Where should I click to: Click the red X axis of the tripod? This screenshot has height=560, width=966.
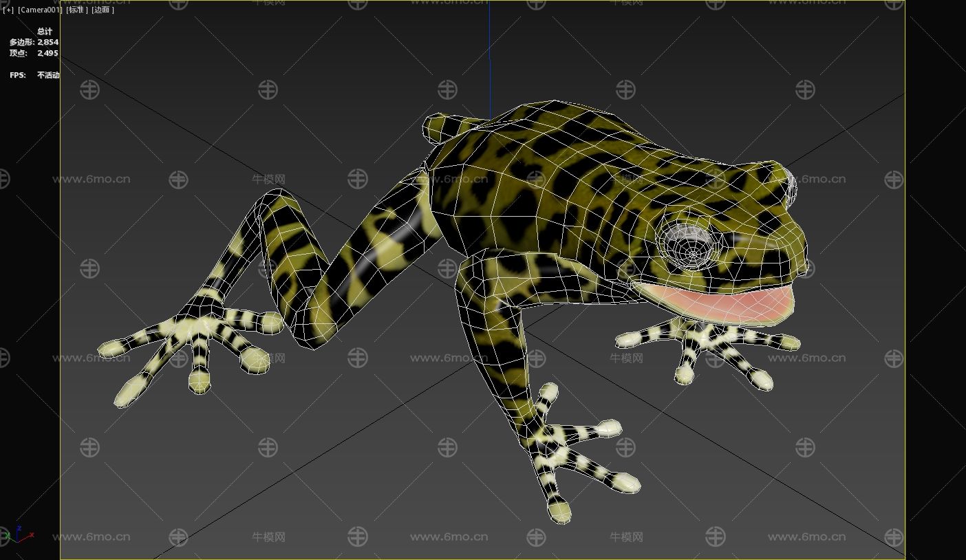(30, 535)
